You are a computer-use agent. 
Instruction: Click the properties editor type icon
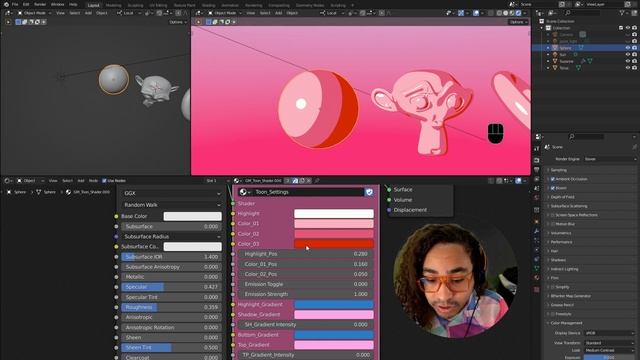539,136
